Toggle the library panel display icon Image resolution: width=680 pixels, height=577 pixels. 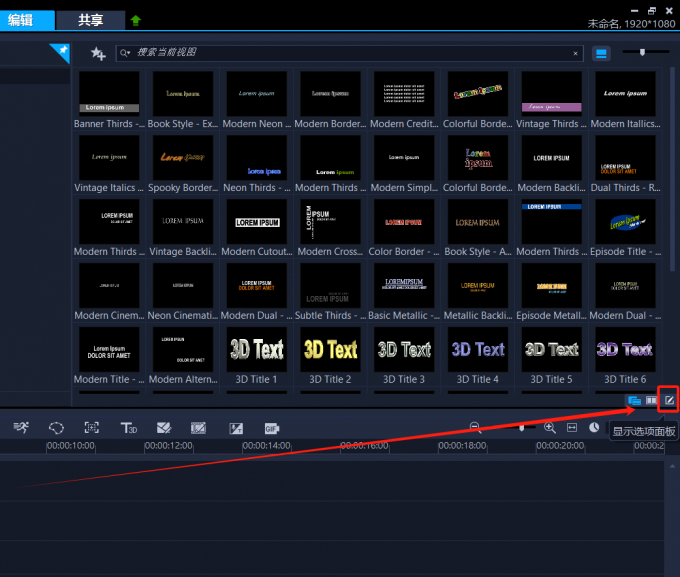pos(633,400)
